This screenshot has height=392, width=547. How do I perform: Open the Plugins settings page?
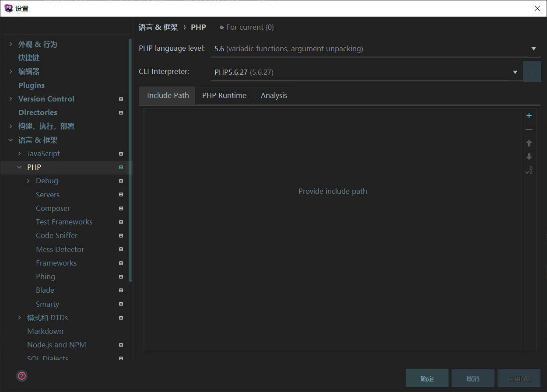(x=32, y=85)
